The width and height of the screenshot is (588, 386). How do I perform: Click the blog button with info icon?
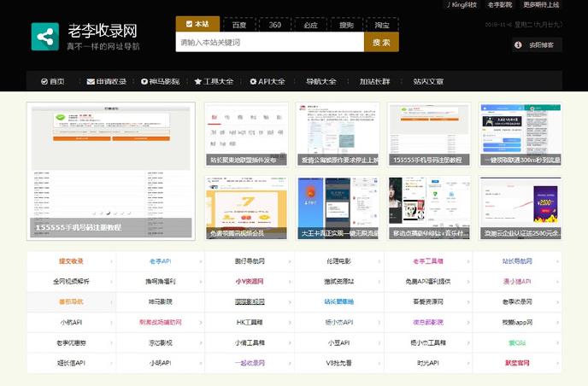(x=537, y=45)
